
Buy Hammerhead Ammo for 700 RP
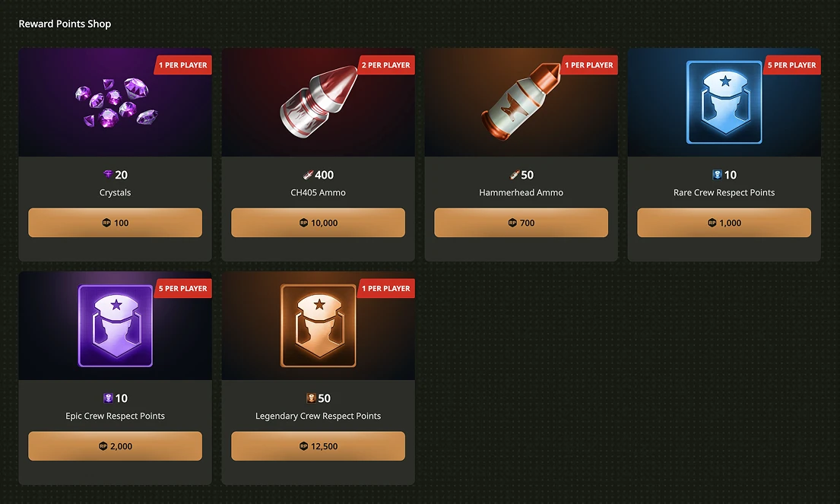click(x=521, y=223)
